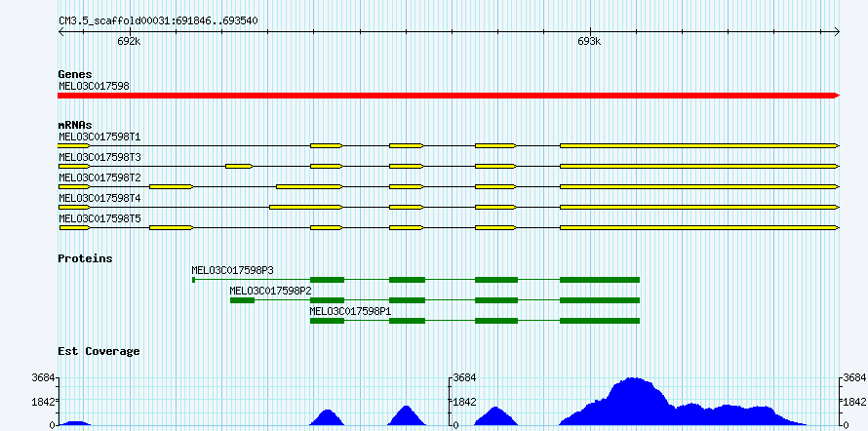Click the red MELO3C017598 gene bar
868x431 pixels.
click(x=449, y=95)
